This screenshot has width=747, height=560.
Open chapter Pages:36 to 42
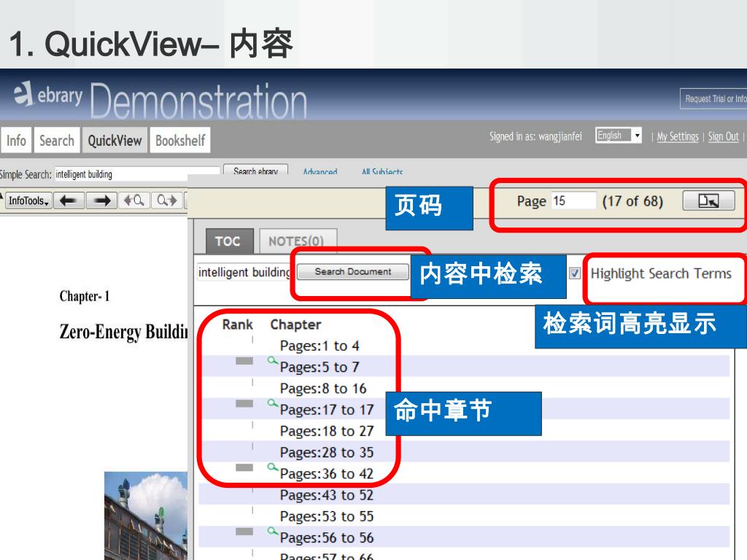327,474
